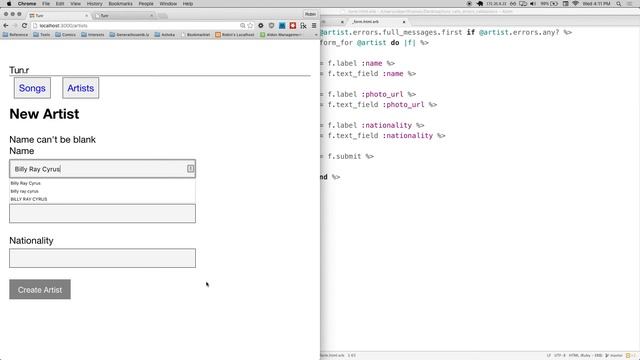Open the Bookmarklet bookmark
The width and height of the screenshot is (640, 360).
(196, 35)
